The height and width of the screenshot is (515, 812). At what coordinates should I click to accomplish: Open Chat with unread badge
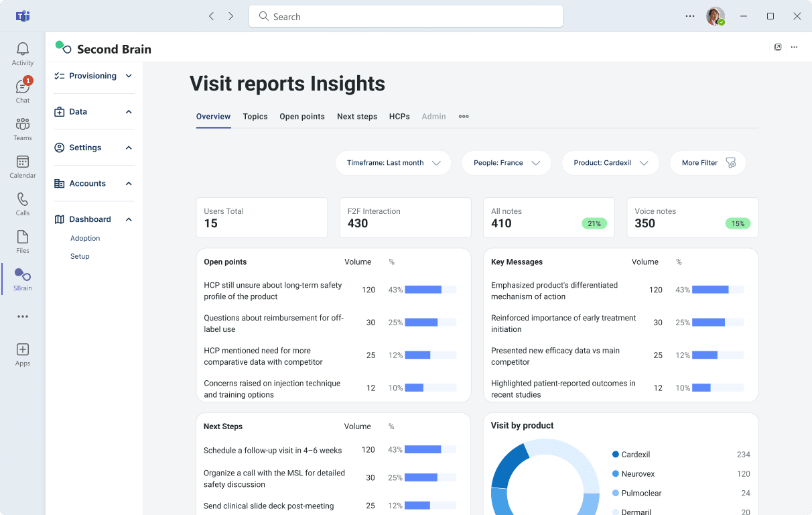coord(23,87)
